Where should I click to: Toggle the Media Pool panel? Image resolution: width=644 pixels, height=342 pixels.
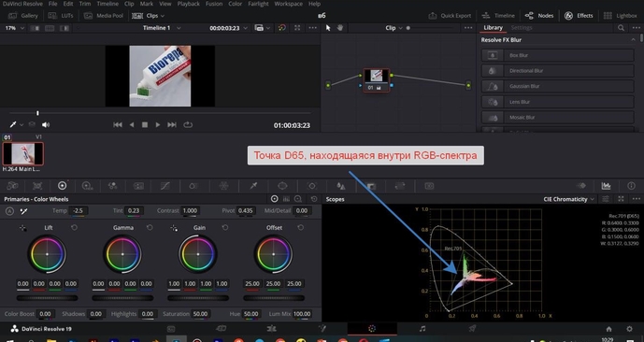tap(104, 16)
